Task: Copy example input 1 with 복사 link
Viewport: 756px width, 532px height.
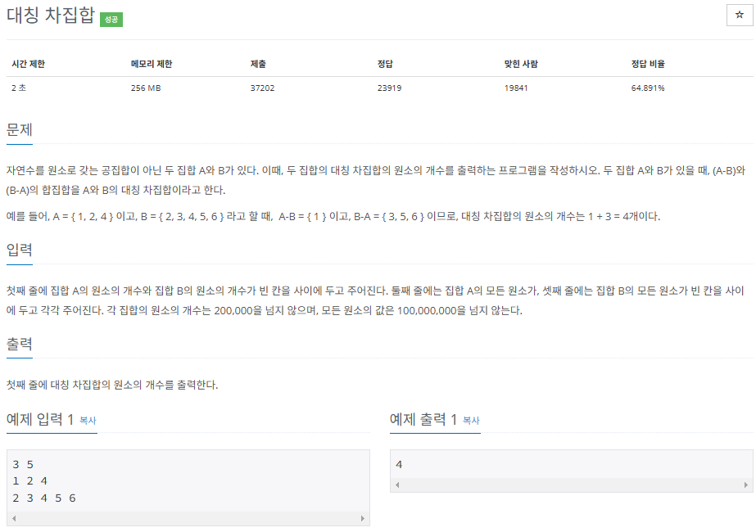Action: tap(88, 421)
